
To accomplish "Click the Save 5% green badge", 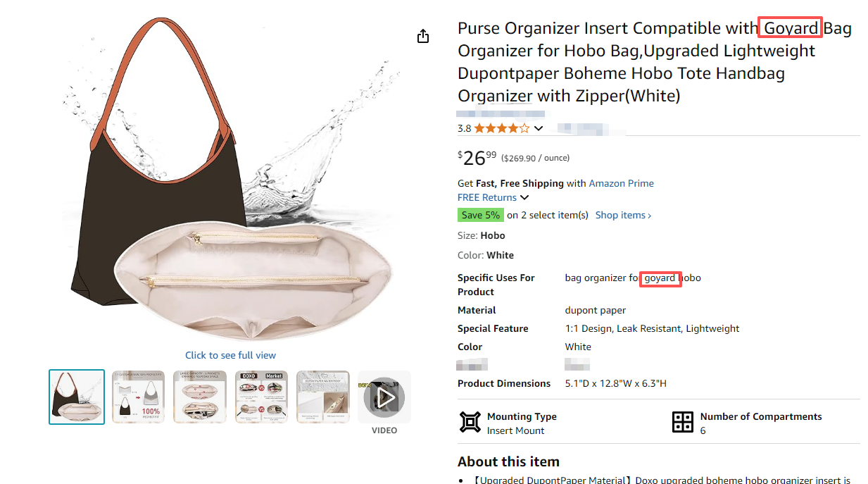I will 481,215.
